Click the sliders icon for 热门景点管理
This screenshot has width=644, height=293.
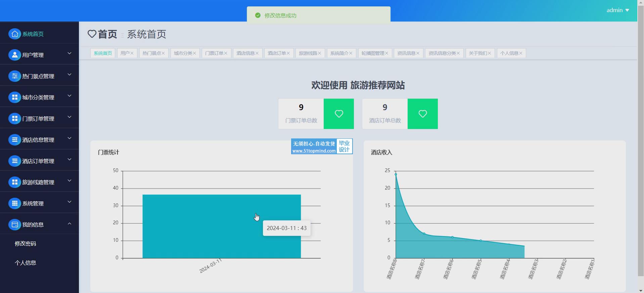(x=14, y=76)
